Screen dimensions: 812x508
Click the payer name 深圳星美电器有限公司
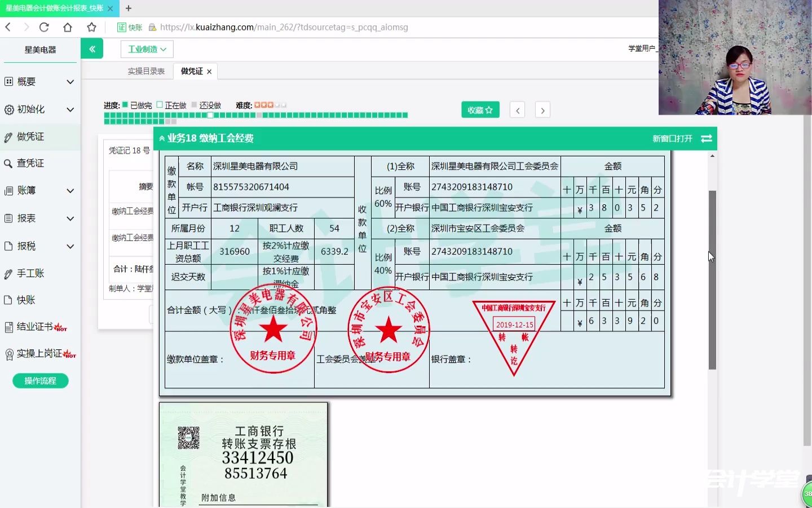point(255,166)
